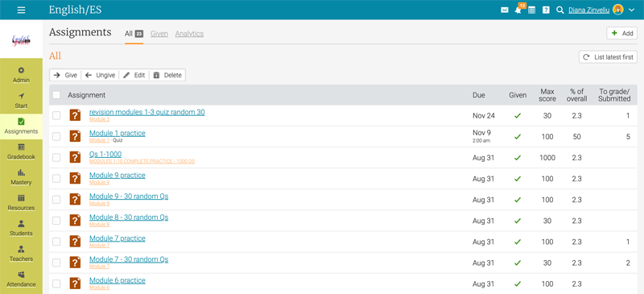The image size is (644, 294).
Task: Click the Delete toolbar button
Action: tap(167, 75)
